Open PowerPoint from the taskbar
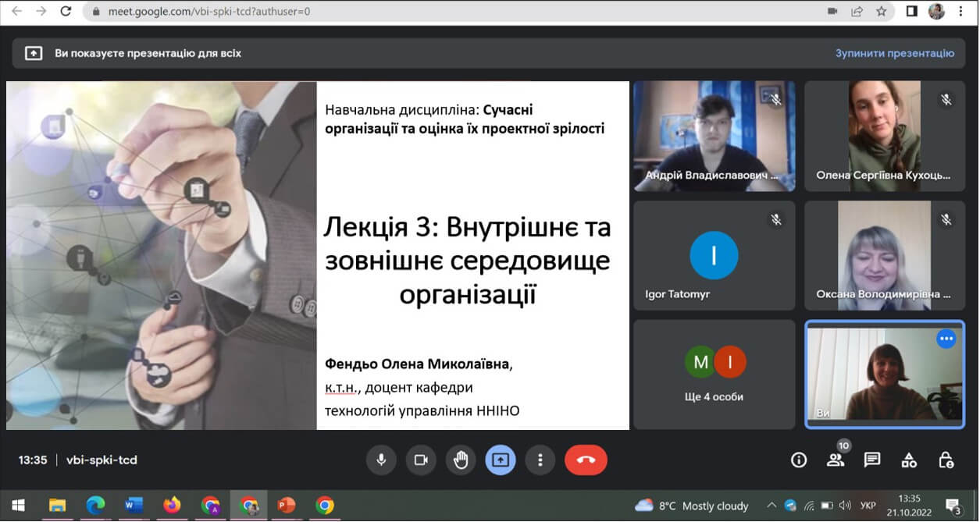The image size is (980, 522). tap(287, 506)
